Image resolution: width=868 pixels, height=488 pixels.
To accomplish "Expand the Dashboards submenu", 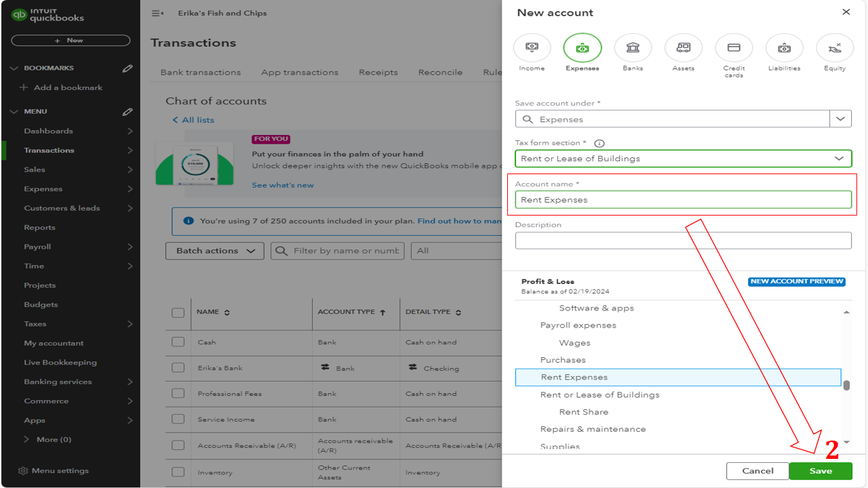I will coord(130,131).
